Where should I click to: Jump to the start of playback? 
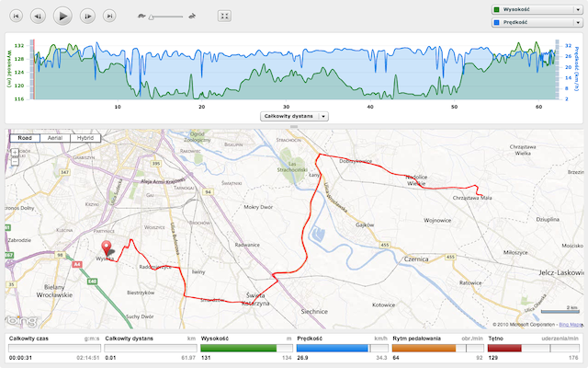click(16, 17)
